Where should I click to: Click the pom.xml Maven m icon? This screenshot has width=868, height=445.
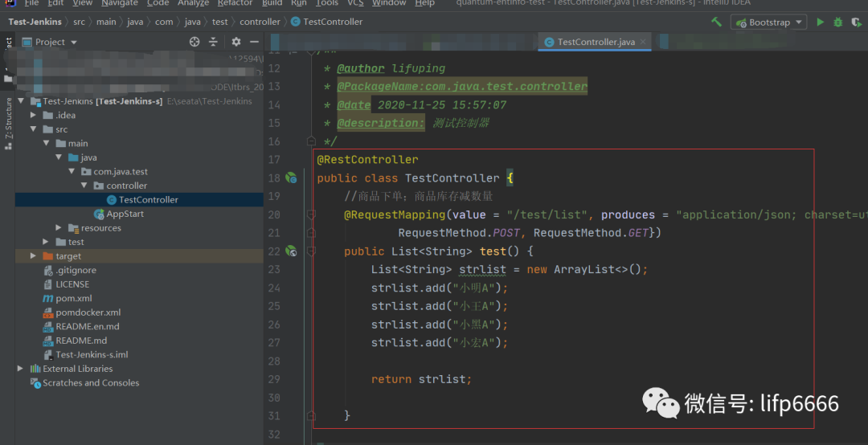pos(47,298)
